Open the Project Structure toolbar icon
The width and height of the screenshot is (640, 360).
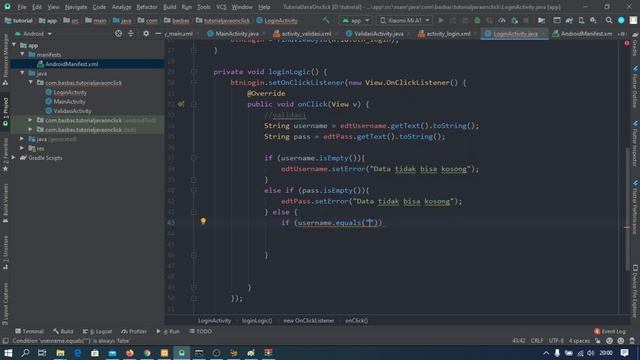[x=541, y=20]
